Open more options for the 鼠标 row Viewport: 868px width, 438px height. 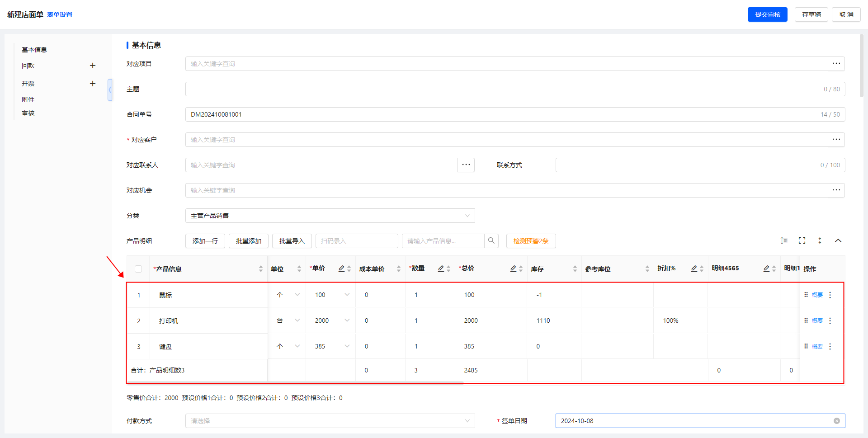(830, 295)
